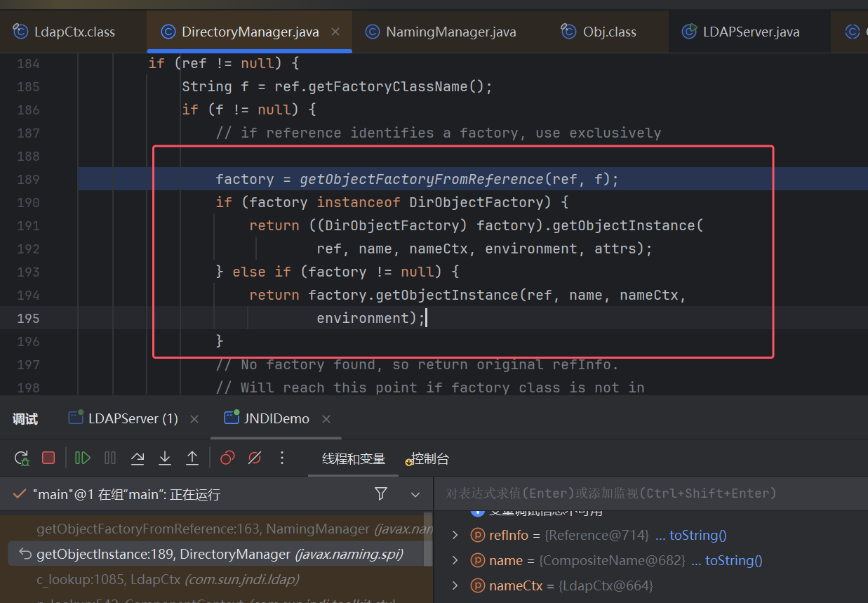Switch to the 控制台 console tab
This screenshot has height=603, width=868.
[x=429, y=458]
